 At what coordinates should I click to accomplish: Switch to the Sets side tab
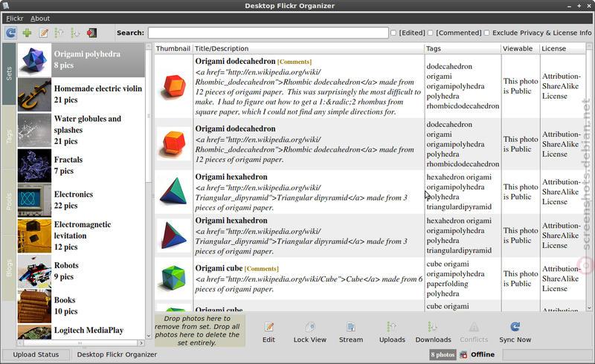pyautogui.click(x=9, y=74)
